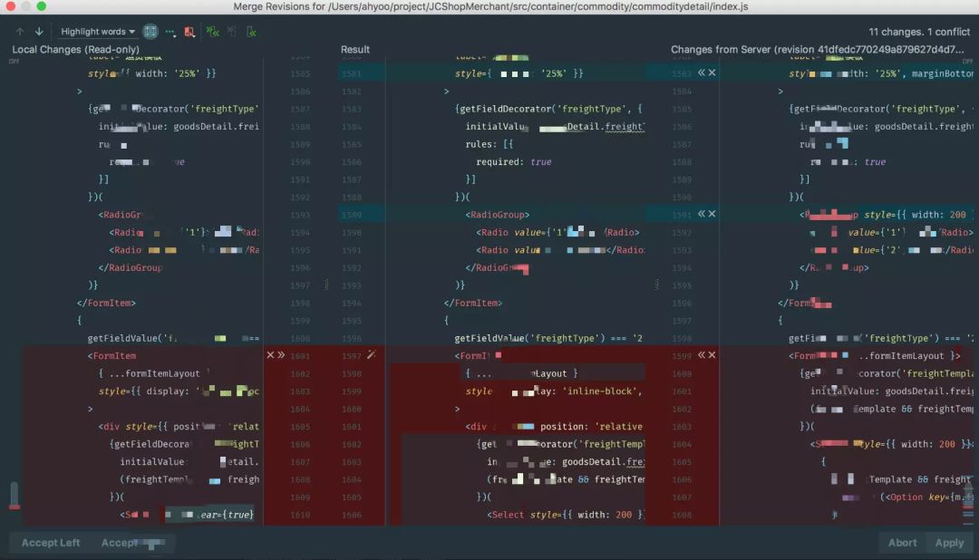Apply non-conflicting changes from right side
Screen dimensions: 979x560
pos(251,32)
